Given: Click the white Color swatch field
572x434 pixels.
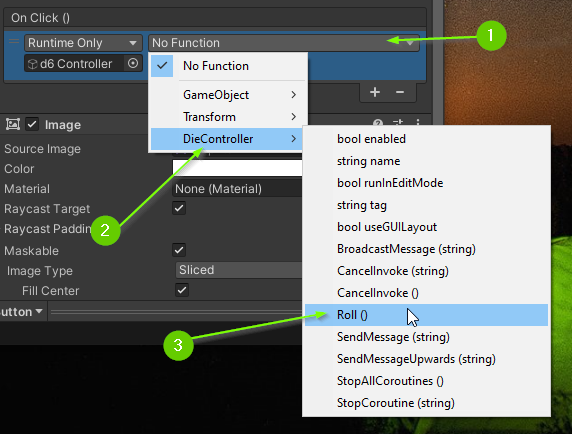Looking at the screenshot, I should tap(237, 168).
